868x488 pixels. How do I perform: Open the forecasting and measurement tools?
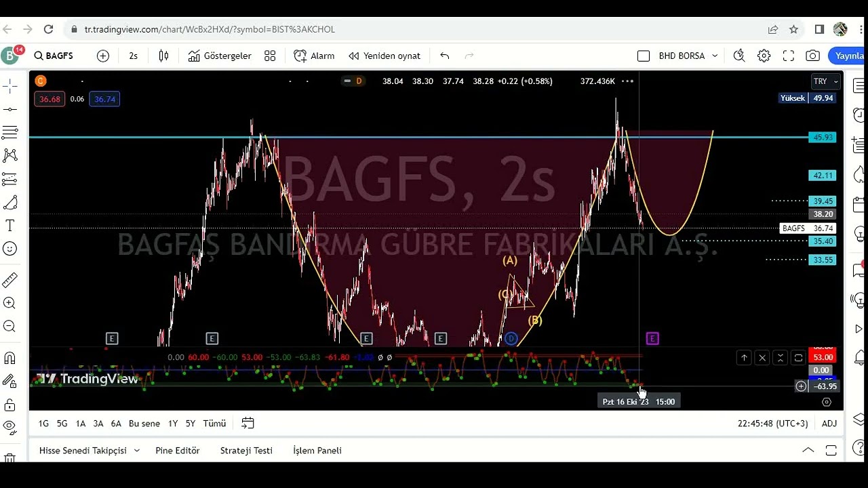pyautogui.click(x=9, y=179)
